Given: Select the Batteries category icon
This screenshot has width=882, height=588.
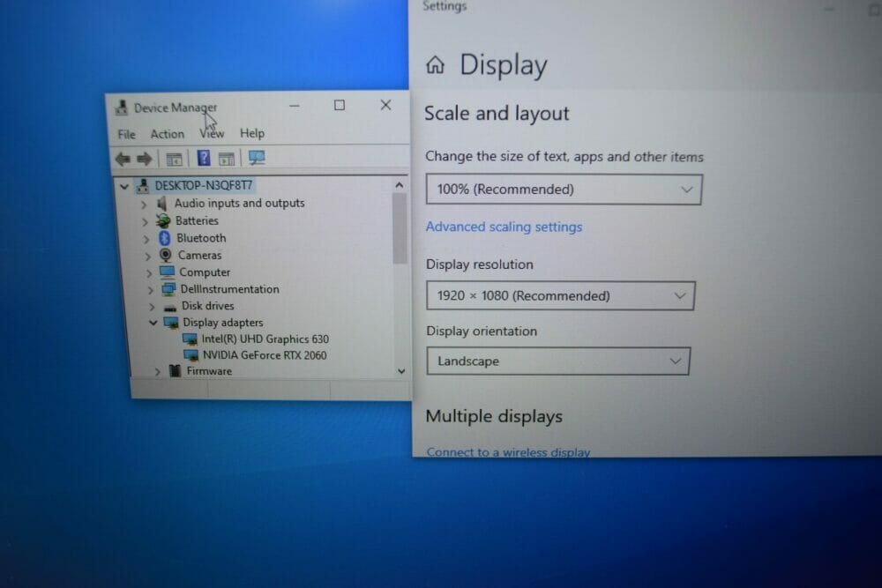Looking at the screenshot, I should click(163, 221).
